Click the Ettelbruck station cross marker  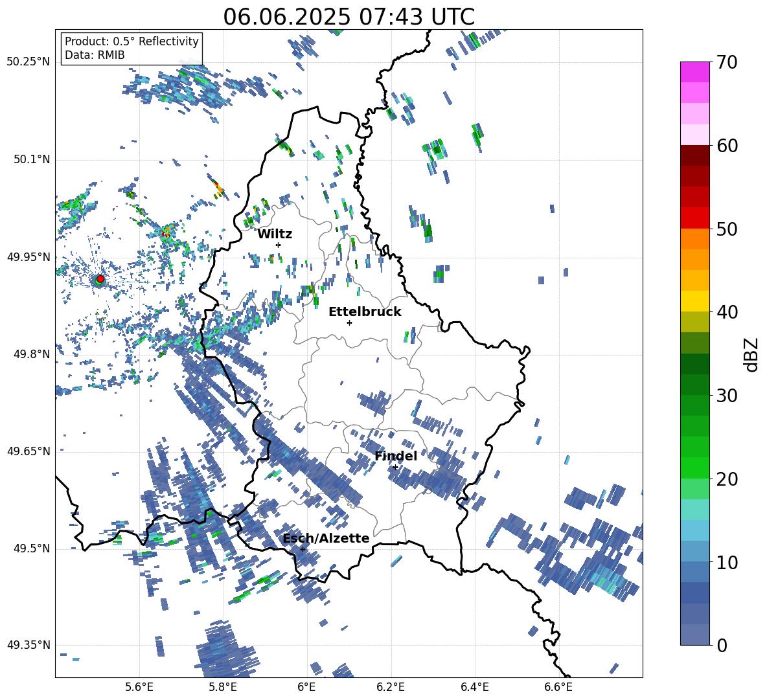(x=349, y=322)
